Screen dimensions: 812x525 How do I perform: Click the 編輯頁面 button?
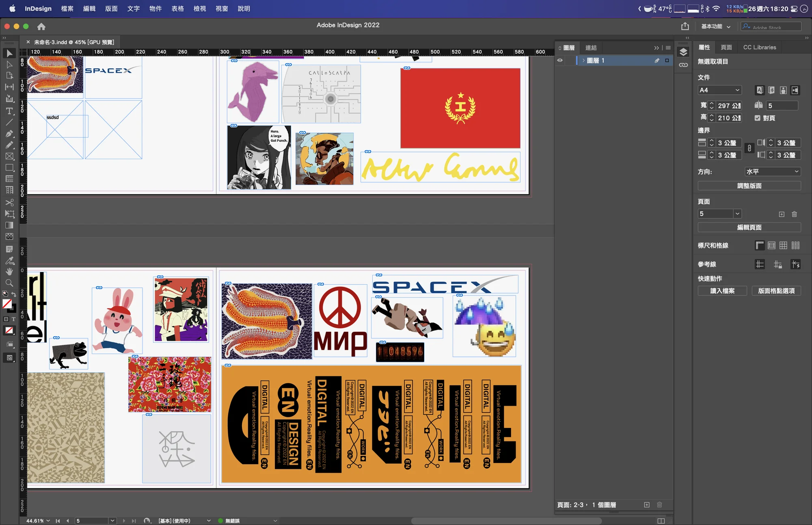coord(749,228)
